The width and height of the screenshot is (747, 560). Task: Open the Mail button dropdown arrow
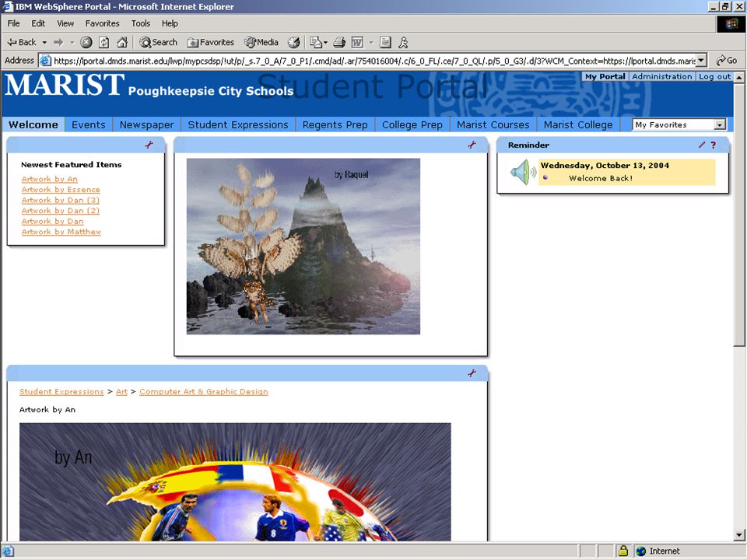[x=326, y=42]
